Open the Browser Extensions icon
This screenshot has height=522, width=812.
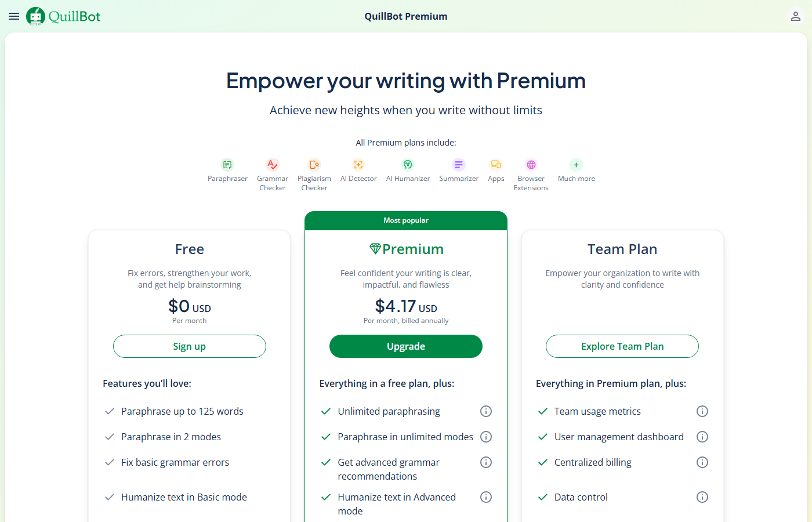pyautogui.click(x=531, y=165)
